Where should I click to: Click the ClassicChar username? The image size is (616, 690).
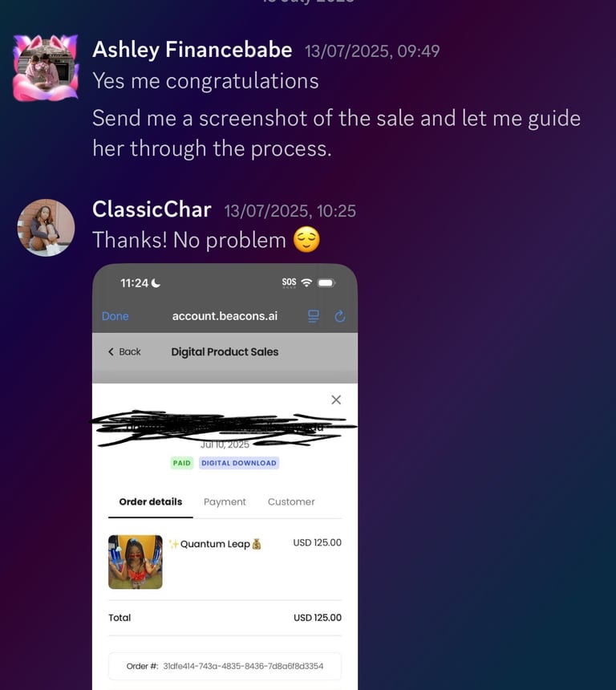pos(152,209)
